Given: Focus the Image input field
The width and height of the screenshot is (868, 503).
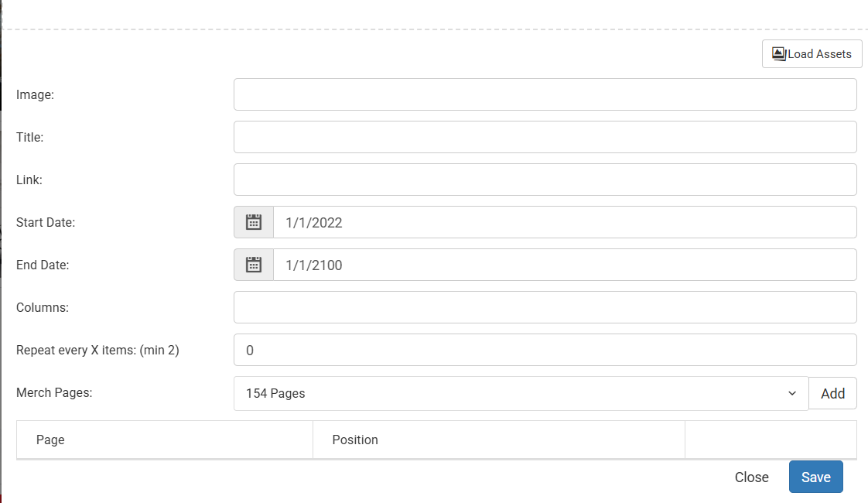Looking at the screenshot, I should (545, 94).
